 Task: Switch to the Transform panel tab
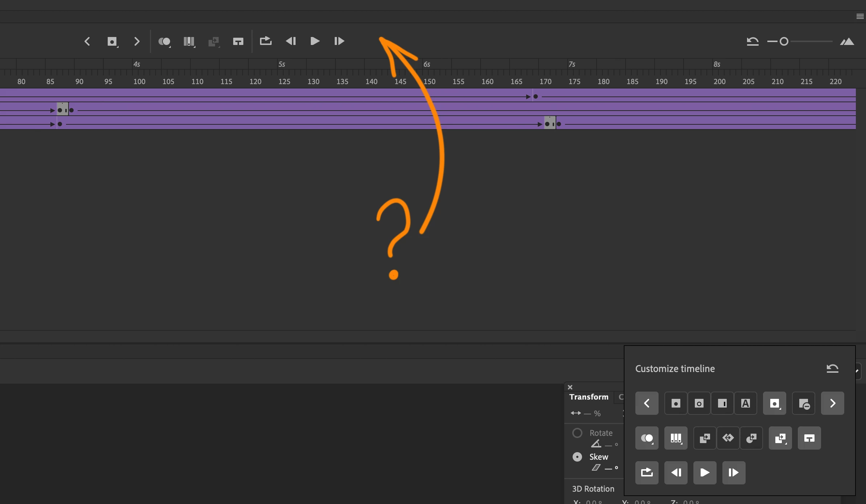point(589,397)
